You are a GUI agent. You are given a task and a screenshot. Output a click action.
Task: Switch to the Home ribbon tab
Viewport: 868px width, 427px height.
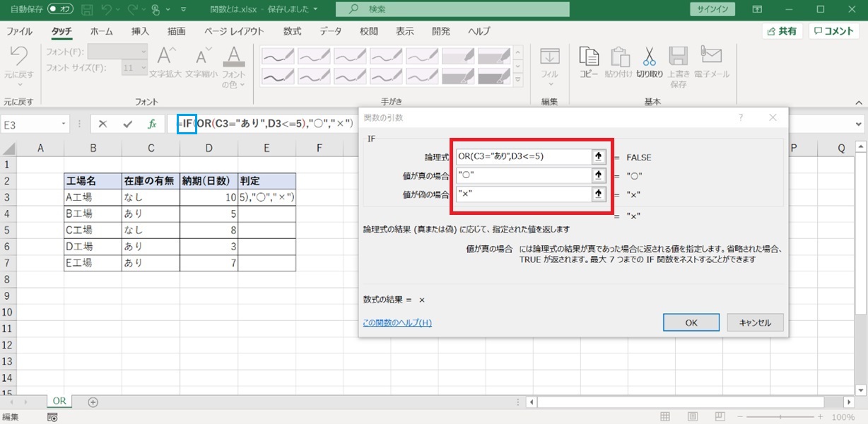pos(102,31)
